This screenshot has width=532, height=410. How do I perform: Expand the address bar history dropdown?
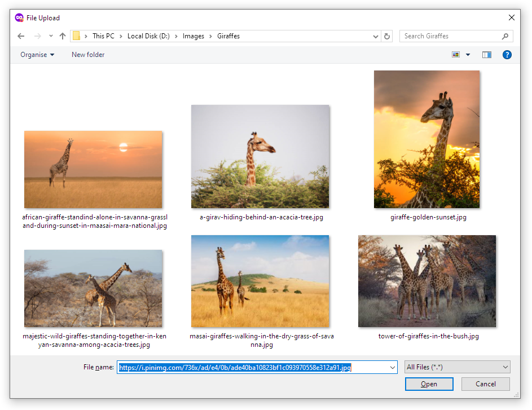[x=376, y=36]
